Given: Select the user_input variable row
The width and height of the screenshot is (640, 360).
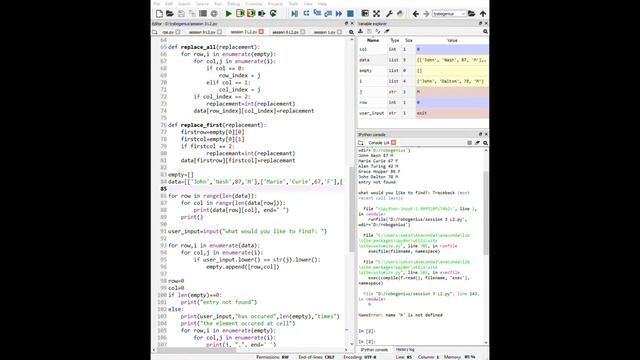Looking at the screenshot, I should click(x=423, y=113).
